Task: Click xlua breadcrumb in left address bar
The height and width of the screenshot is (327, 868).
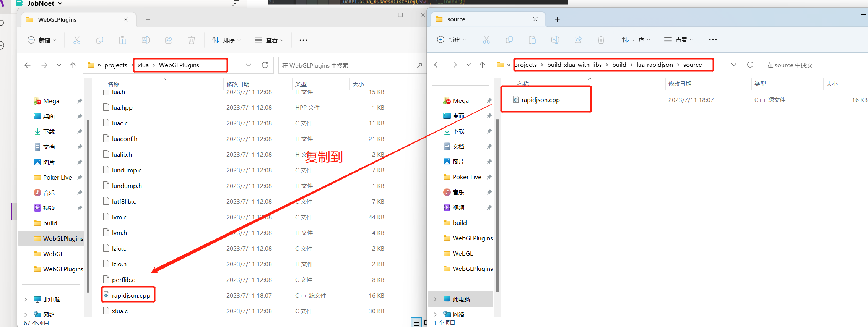Action: click(143, 65)
